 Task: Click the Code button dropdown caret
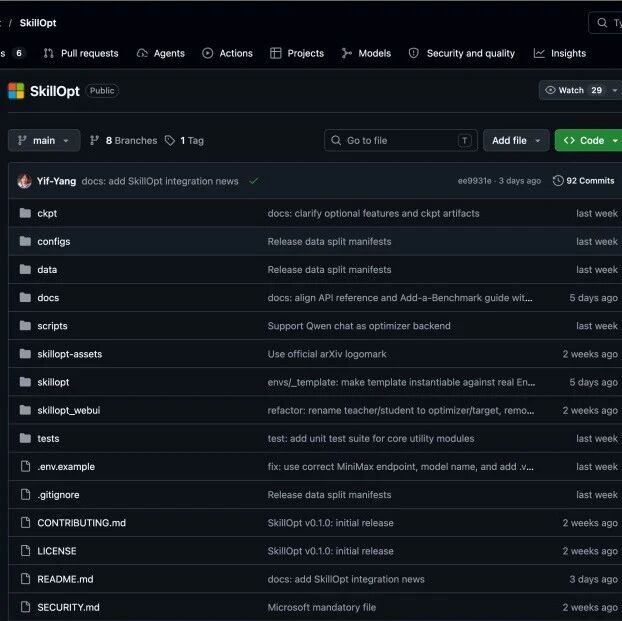click(615, 140)
